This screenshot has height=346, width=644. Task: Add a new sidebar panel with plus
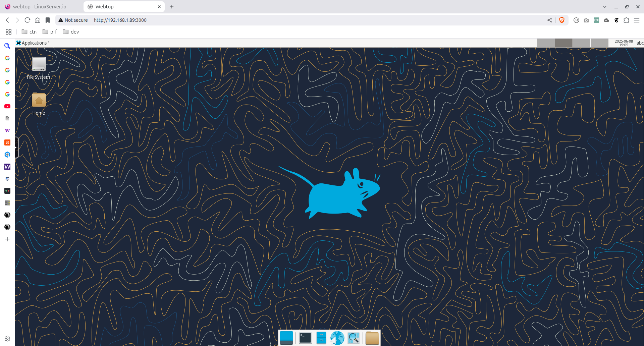coord(7,239)
